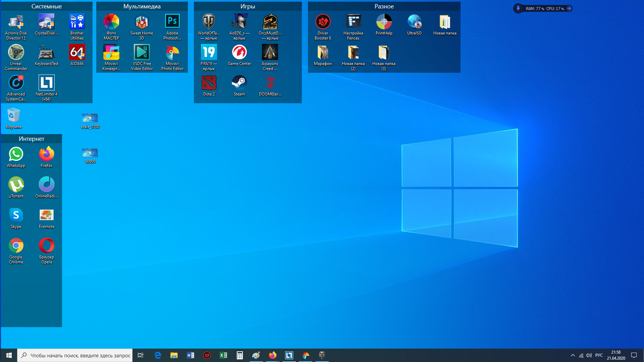The width and height of the screenshot is (644, 362).
Task: Switch to Excel on the taskbar
Action: point(223,355)
